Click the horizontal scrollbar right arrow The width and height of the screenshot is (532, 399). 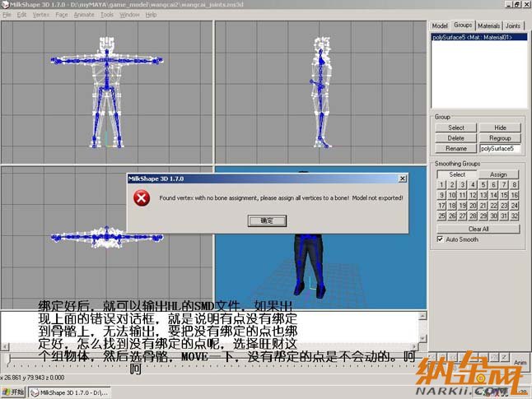[x=414, y=346]
